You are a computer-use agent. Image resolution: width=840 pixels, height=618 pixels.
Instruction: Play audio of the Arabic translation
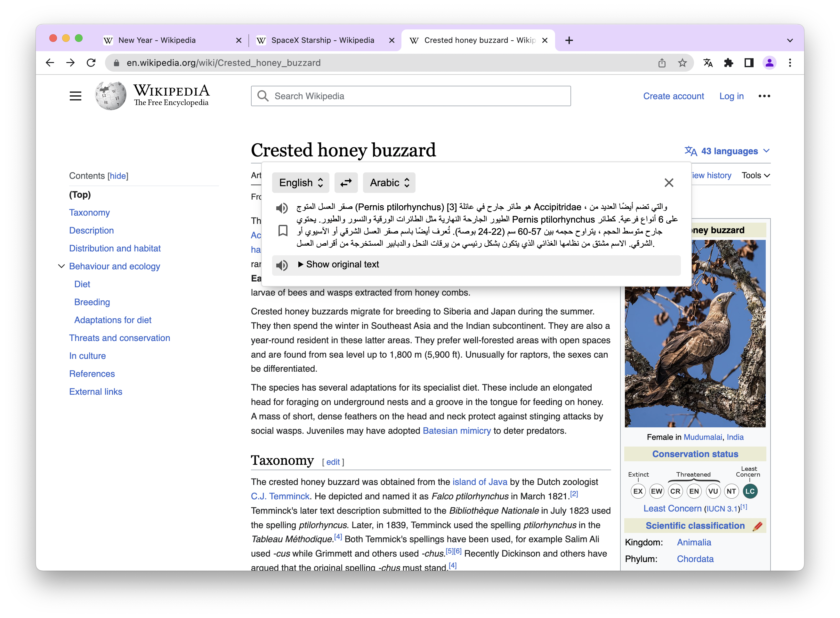tap(282, 208)
